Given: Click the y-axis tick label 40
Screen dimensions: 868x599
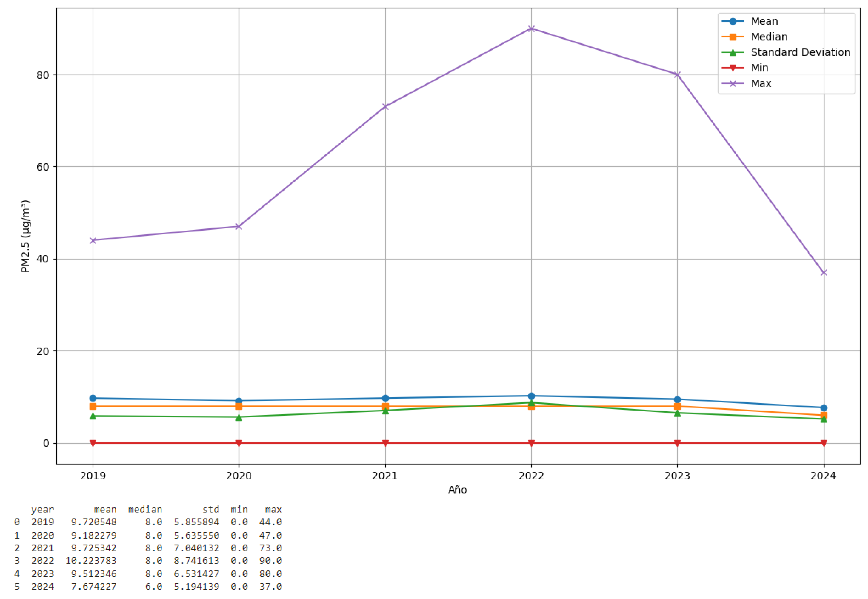Looking at the screenshot, I should (43, 259).
